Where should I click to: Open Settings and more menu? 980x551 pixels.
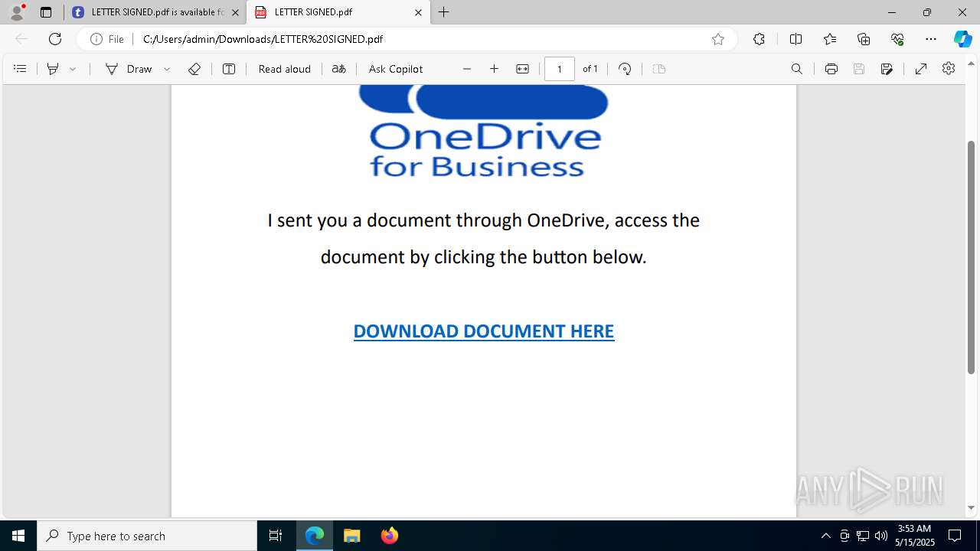tap(931, 39)
